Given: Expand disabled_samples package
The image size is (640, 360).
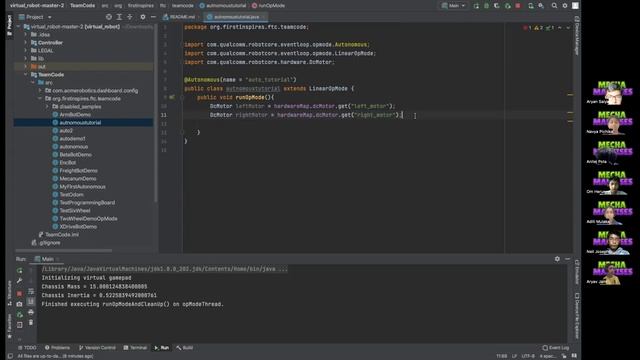Looking at the screenshot, I should tap(47, 107).
